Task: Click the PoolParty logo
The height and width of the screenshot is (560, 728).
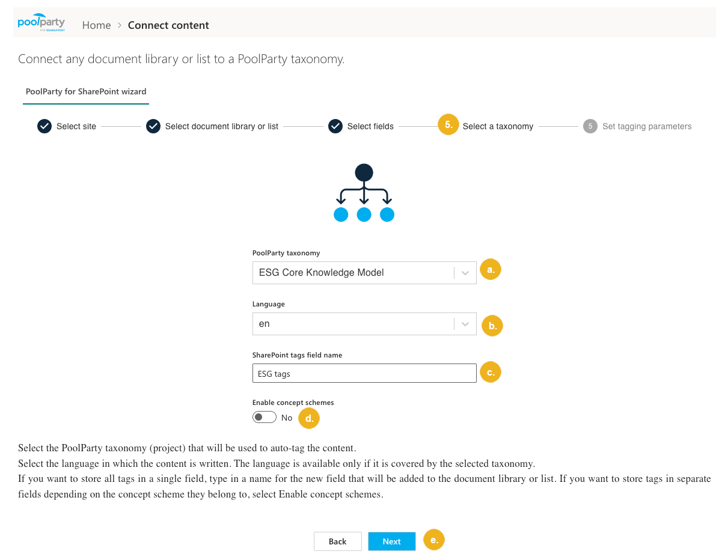Action: [x=41, y=23]
